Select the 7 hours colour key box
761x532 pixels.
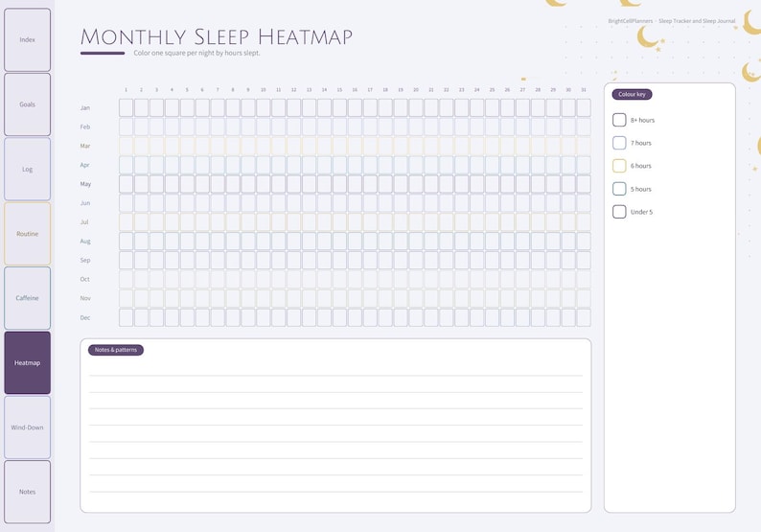619,143
